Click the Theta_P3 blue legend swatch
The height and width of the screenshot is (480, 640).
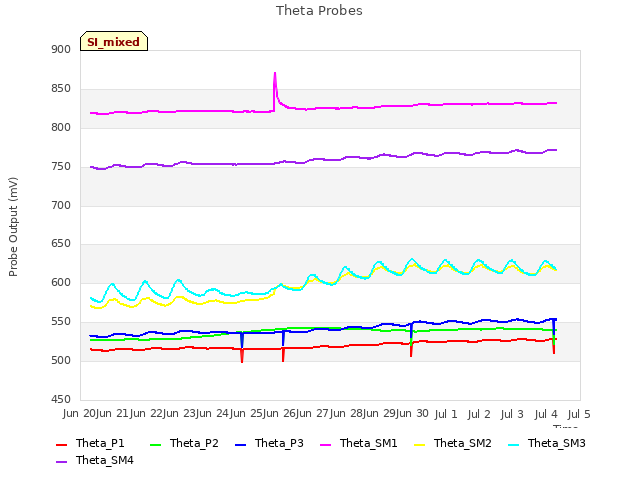[x=241, y=444]
